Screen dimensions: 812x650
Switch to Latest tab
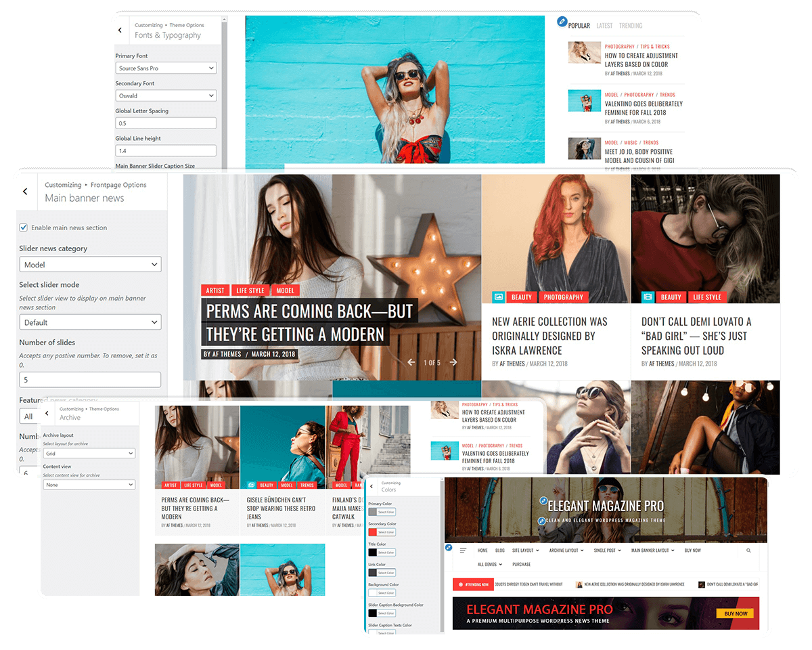click(604, 26)
